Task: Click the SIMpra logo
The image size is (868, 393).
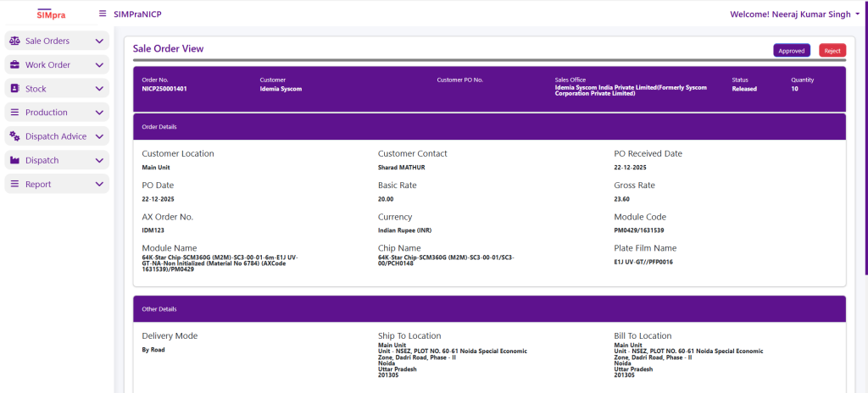Action: pos(49,14)
